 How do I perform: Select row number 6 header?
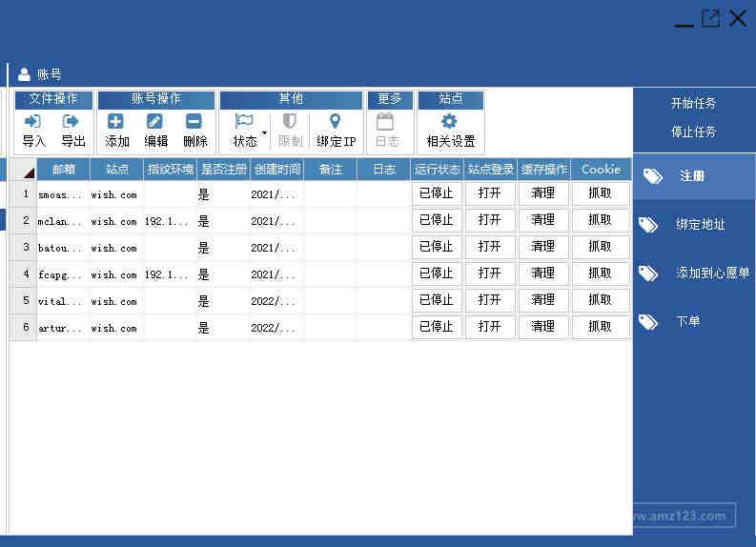click(25, 327)
